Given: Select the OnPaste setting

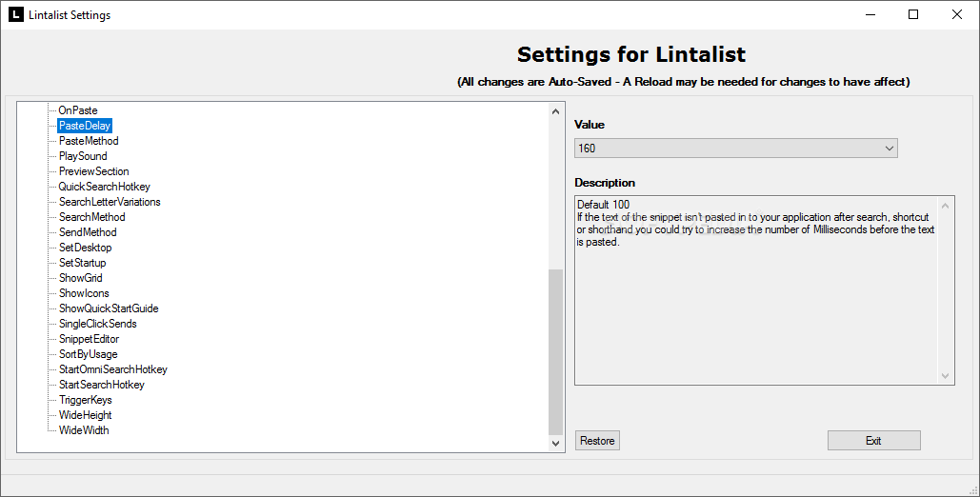Looking at the screenshot, I should pyautogui.click(x=77, y=110).
